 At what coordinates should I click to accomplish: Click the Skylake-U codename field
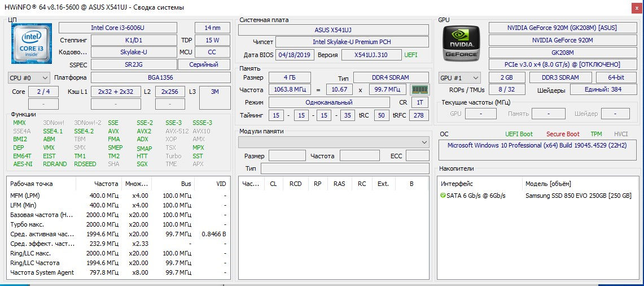pyautogui.click(x=134, y=52)
